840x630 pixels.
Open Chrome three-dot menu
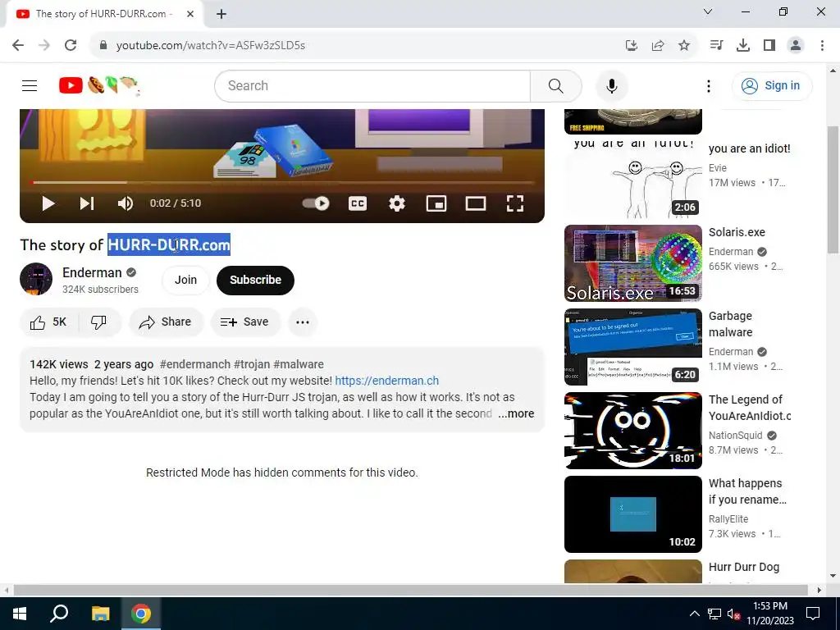pos(822,46)
